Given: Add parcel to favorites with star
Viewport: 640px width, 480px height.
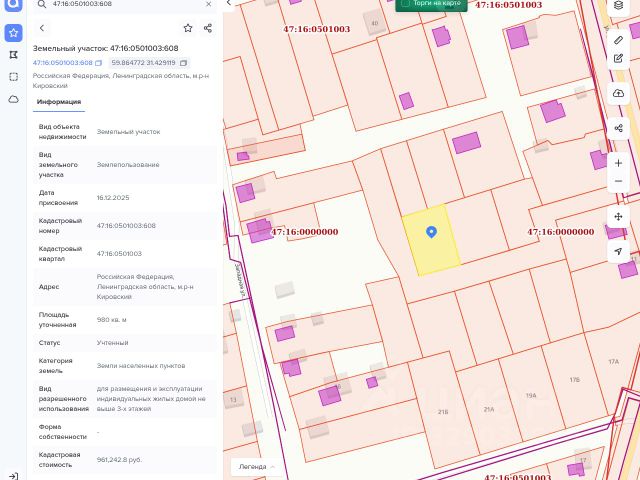Looking at the screenshot, I should point(188,28).
